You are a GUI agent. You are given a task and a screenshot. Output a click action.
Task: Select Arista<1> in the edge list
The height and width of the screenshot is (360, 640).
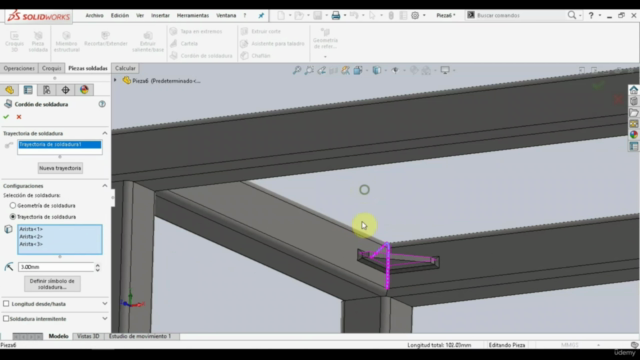[31, 229]
